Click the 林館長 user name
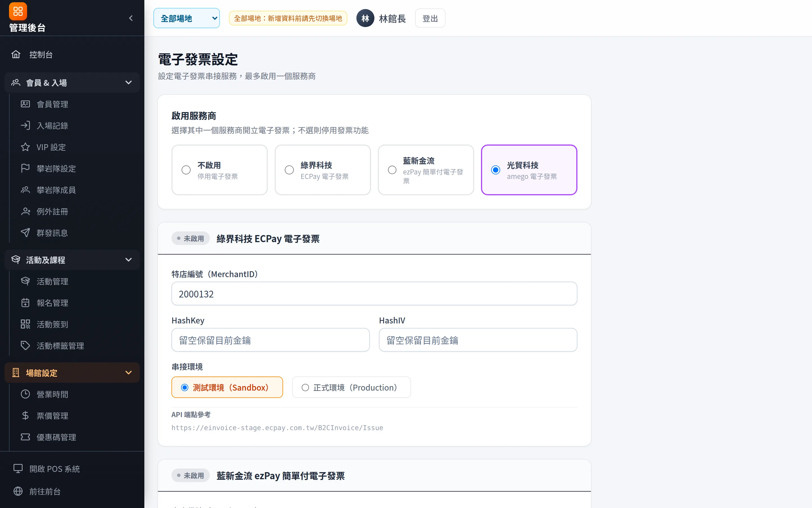This screenshot has width=812, height=508. (392, 18)
